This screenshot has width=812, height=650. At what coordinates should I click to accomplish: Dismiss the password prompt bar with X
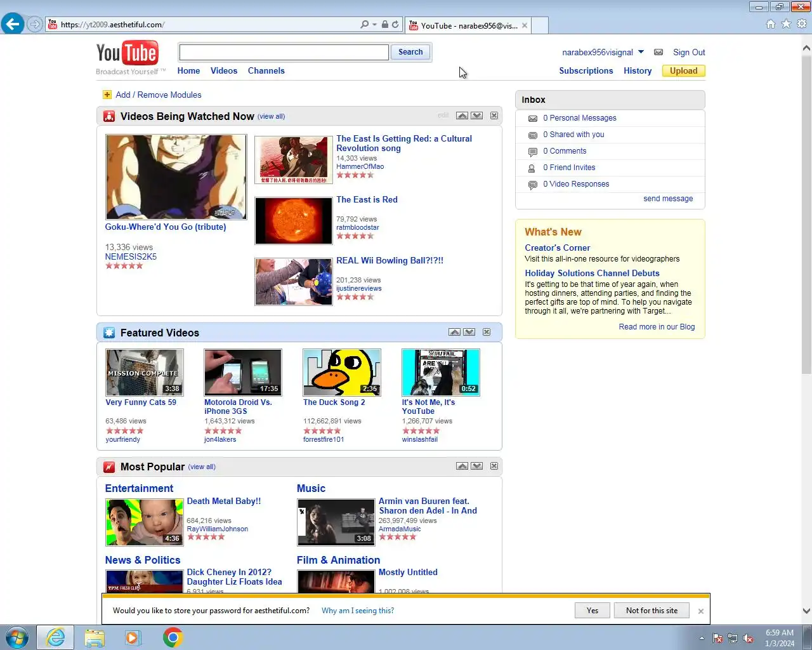pyautogui.click(x=701, y=611)
